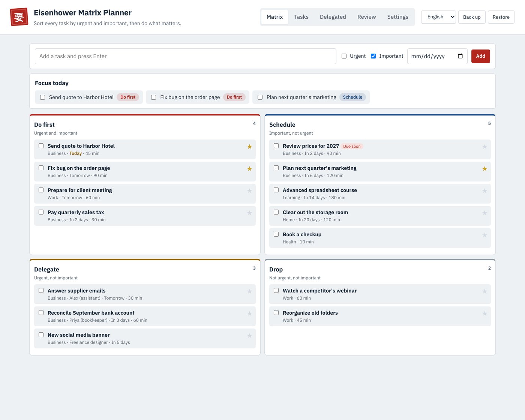Focus the Add a task input field
Viewport: 525px width, 420px height.
click(186, 56)
